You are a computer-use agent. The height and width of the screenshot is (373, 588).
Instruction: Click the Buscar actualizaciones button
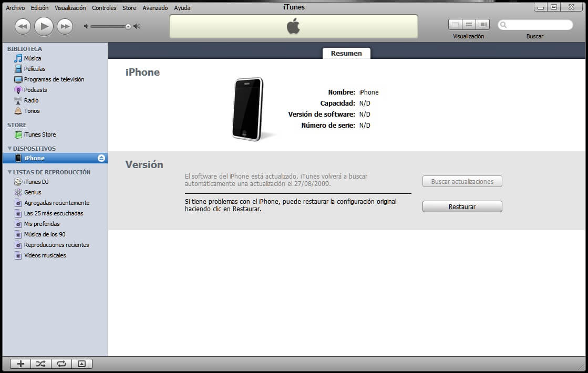tap(462, 181)
